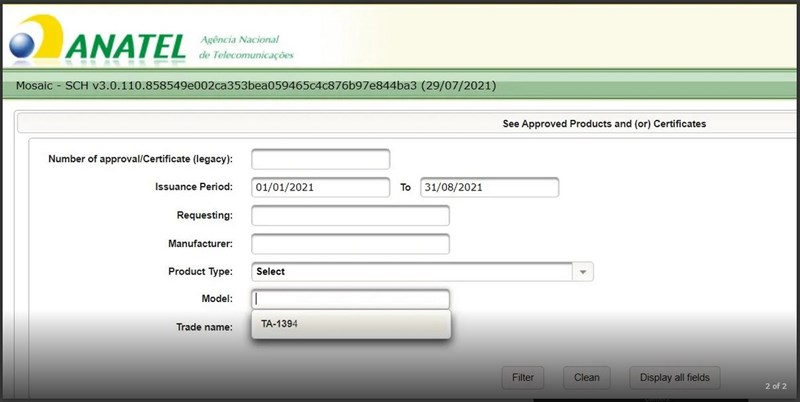Click the Issuance Period label
The height and width of the screenshot is (402, 800).
pos(194,187)
